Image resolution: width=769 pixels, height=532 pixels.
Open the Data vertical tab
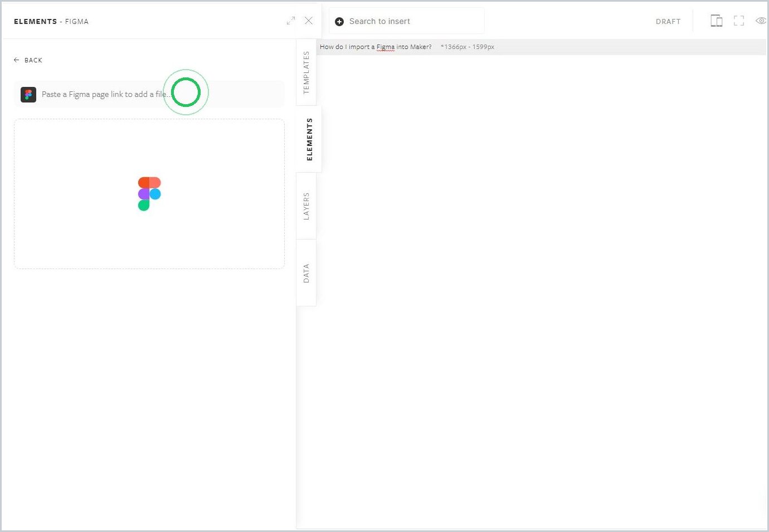306,273
